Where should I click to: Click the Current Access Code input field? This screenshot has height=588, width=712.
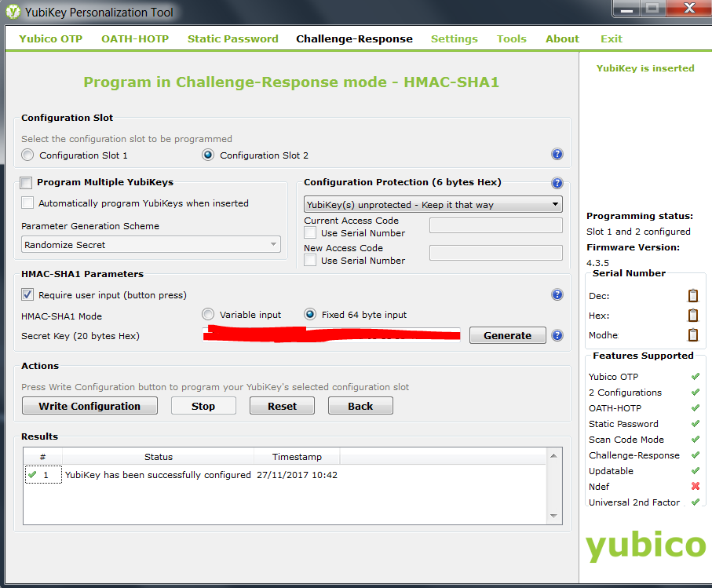coord(496,225)
